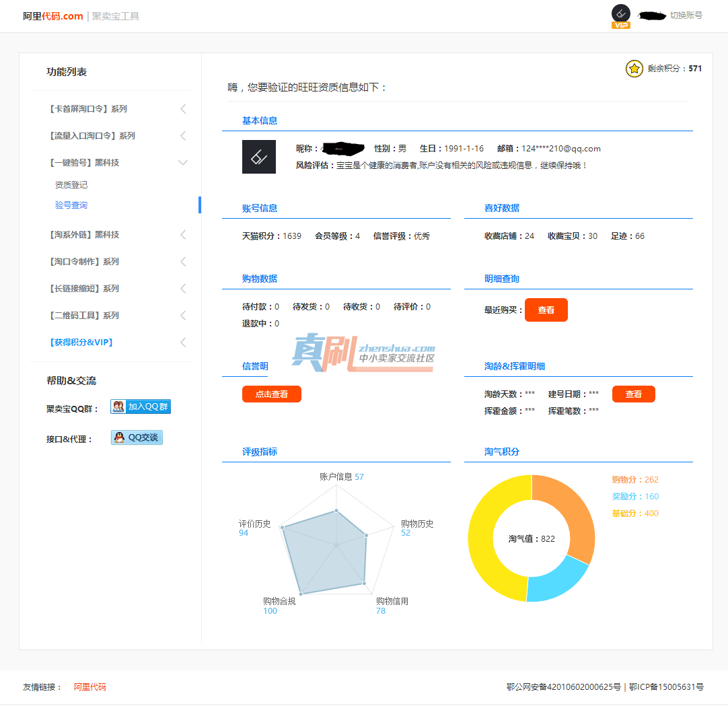The image size is (728, 706).
Task: Click 查看 button in 淘龄&挥霍明细
Action: (x=633, y=394)
